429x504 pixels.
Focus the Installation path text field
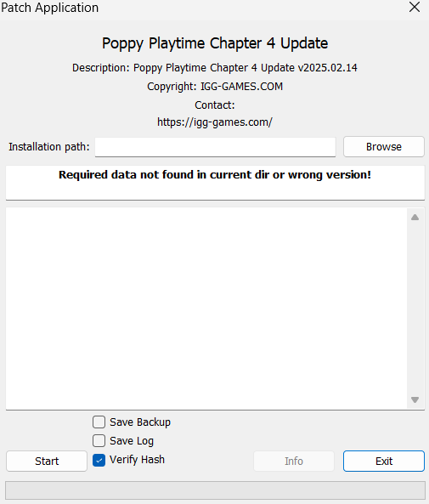(x=215, y=147)
